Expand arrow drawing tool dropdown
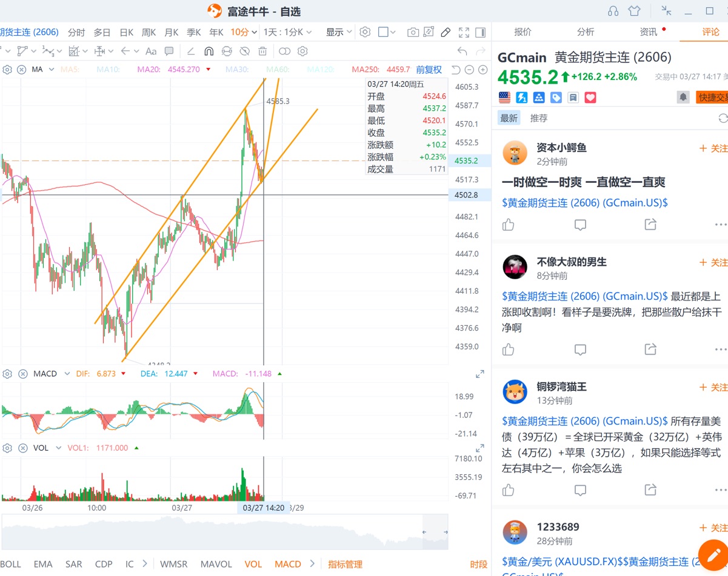728x576 pixels. click(136, 51)
